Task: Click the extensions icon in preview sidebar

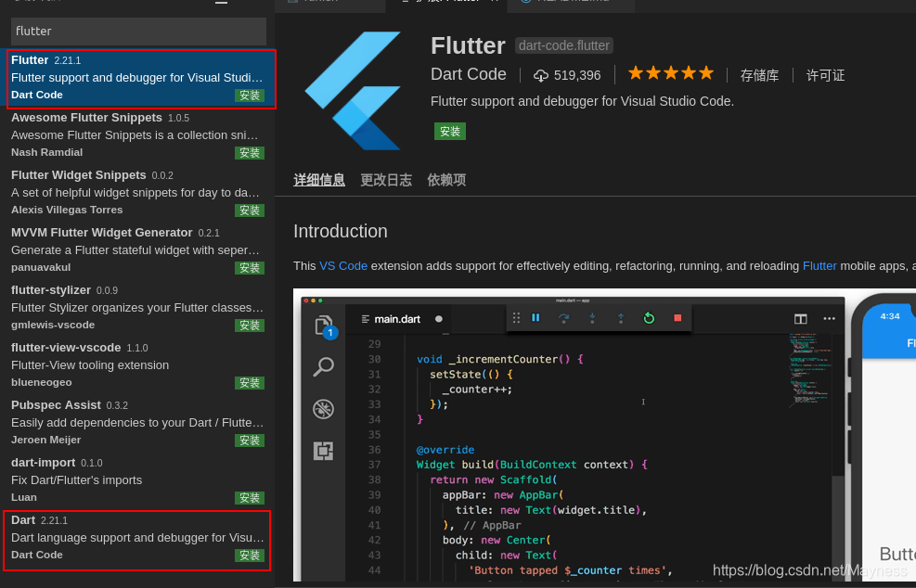Action: click(323, 451)
